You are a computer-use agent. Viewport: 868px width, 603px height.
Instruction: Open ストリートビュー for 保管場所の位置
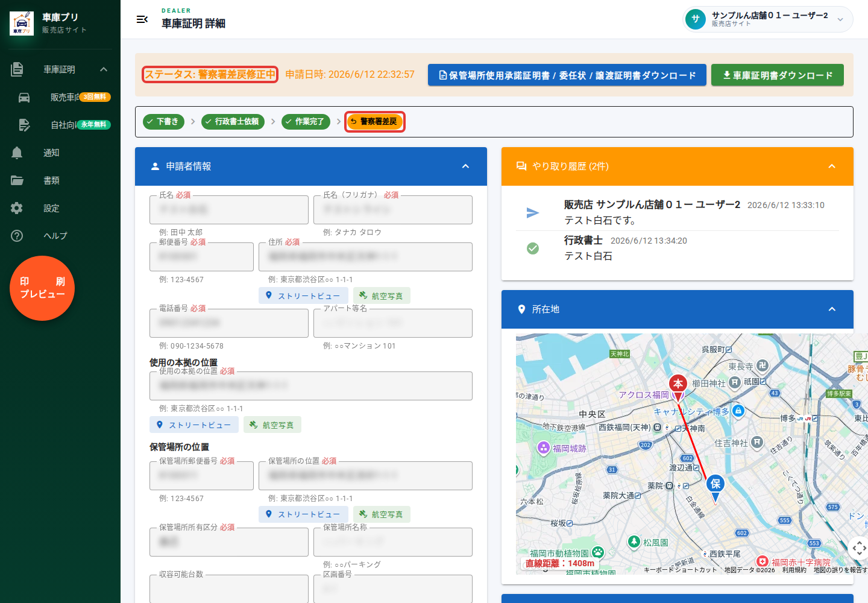303,514
